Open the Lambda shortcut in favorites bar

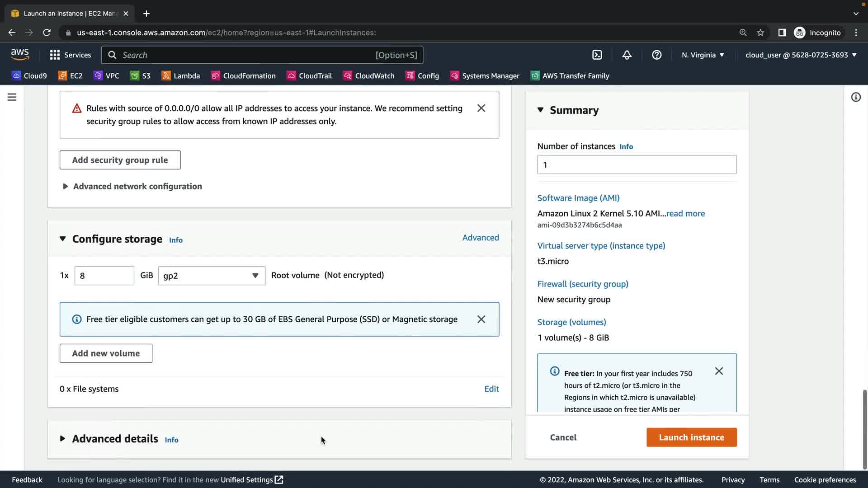[180, 76]
